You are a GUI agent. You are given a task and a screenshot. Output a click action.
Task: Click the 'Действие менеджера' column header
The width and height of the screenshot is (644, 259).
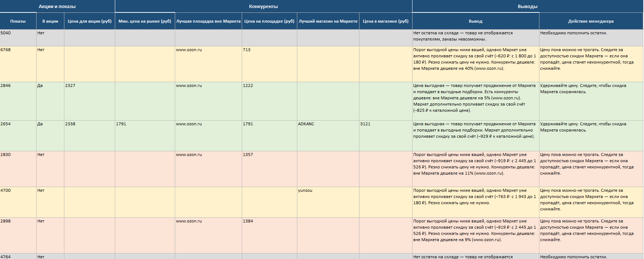coord(591,21)
